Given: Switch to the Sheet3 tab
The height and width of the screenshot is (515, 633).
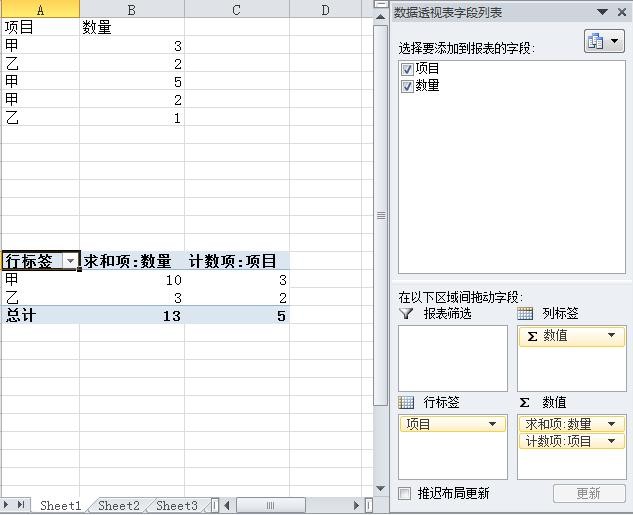Looking at the screenshot, I should [177, 506].
